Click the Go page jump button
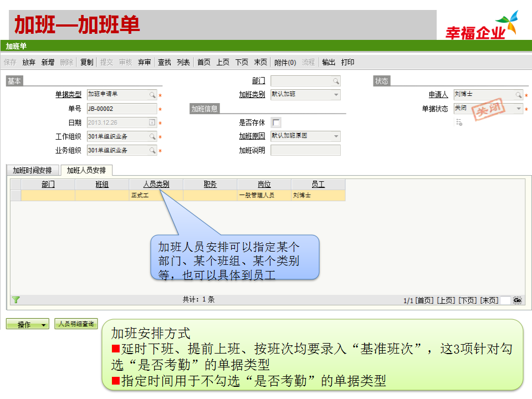Viewport: 532px width, 399px height. pyautogui.click(x=517, y=300)
